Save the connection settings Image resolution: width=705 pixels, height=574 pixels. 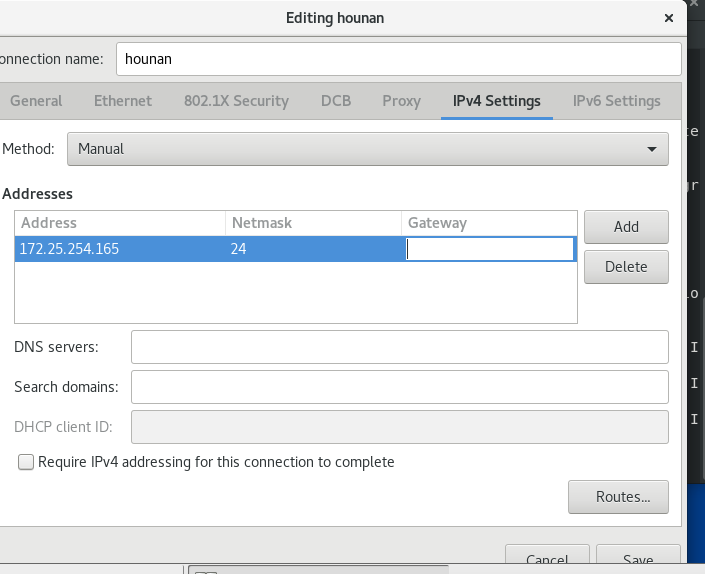tap(638, 559)
